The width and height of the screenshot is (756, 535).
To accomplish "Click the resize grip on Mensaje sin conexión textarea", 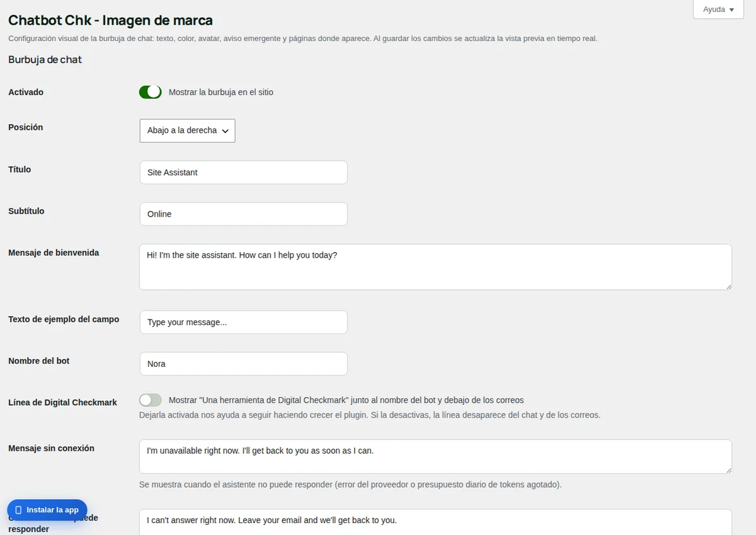I will point(728,469).
